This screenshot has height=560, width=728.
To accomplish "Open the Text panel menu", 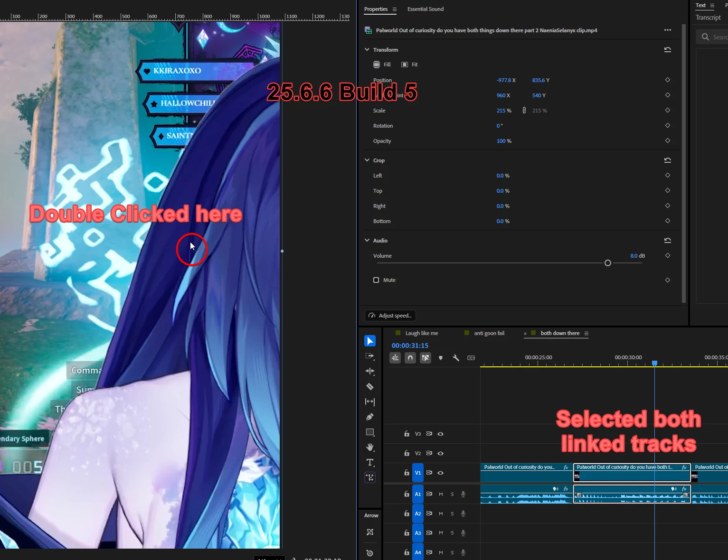I will (x=712, y=5).
